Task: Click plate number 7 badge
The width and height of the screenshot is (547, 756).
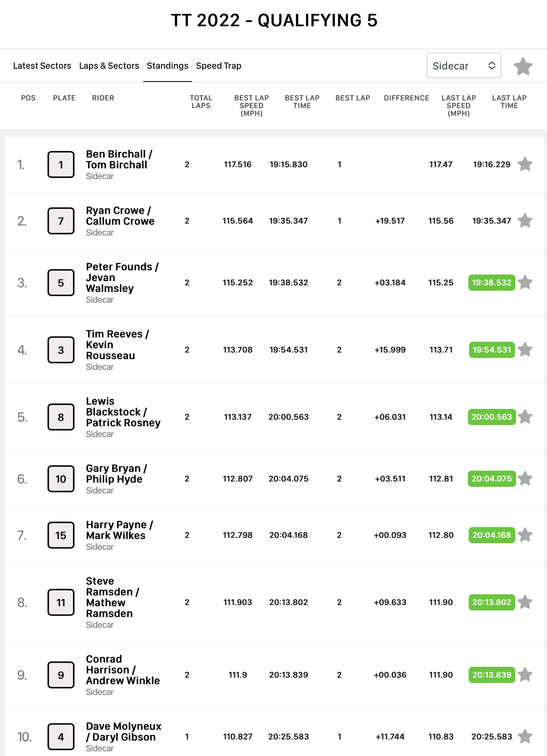Action: pyautogui.click(x=61, y=221)
